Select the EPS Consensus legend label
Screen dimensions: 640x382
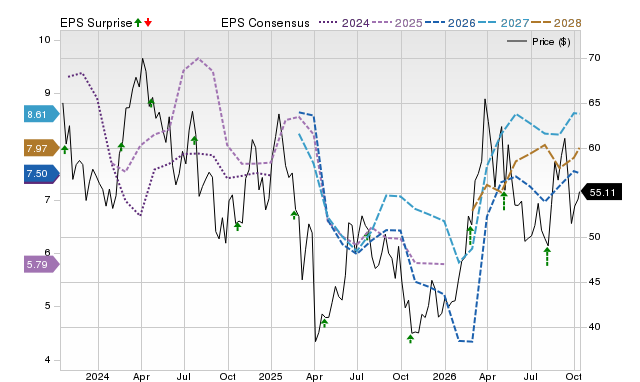[x=265, y=23]
